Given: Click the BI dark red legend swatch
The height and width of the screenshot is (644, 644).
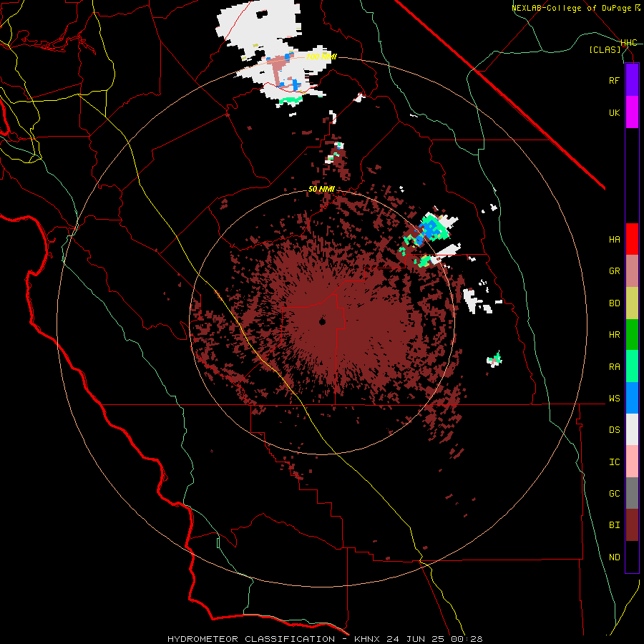Looking at the screenshot, I should click(632, 525).
